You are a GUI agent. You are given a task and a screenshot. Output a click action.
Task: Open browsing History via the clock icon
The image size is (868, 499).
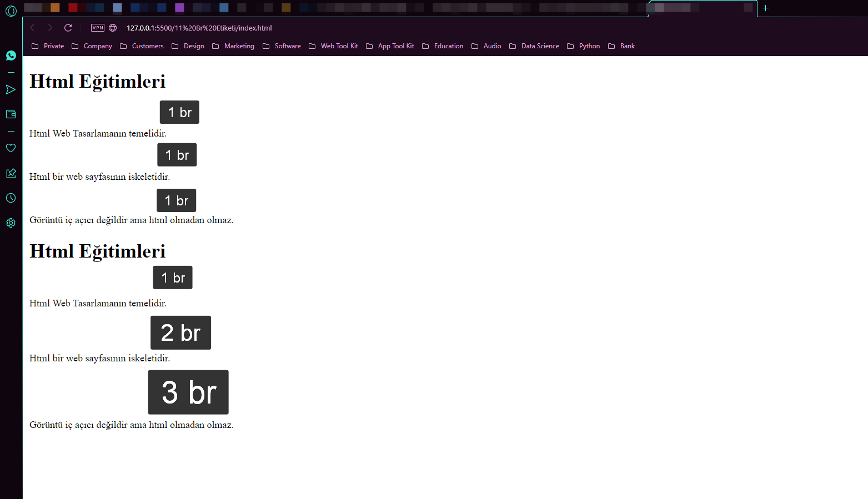click(x=11, y=198)
